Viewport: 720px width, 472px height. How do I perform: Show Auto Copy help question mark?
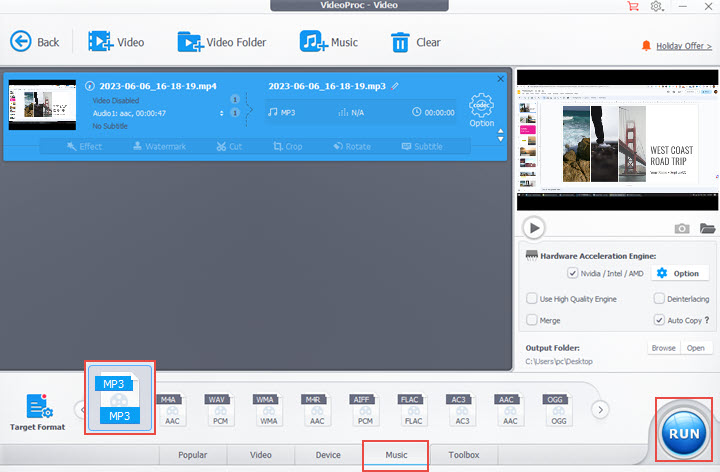click(x=707, y=320)
